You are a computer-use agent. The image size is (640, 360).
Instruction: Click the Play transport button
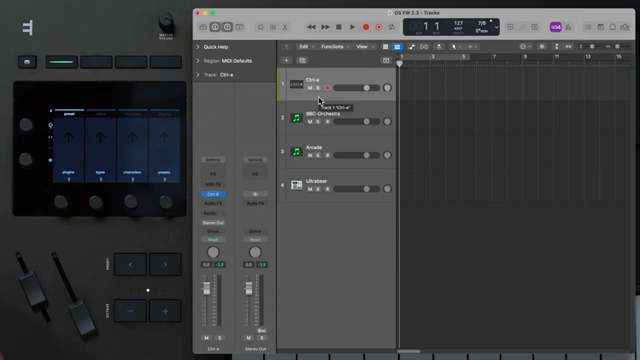[x=352, y=27]
